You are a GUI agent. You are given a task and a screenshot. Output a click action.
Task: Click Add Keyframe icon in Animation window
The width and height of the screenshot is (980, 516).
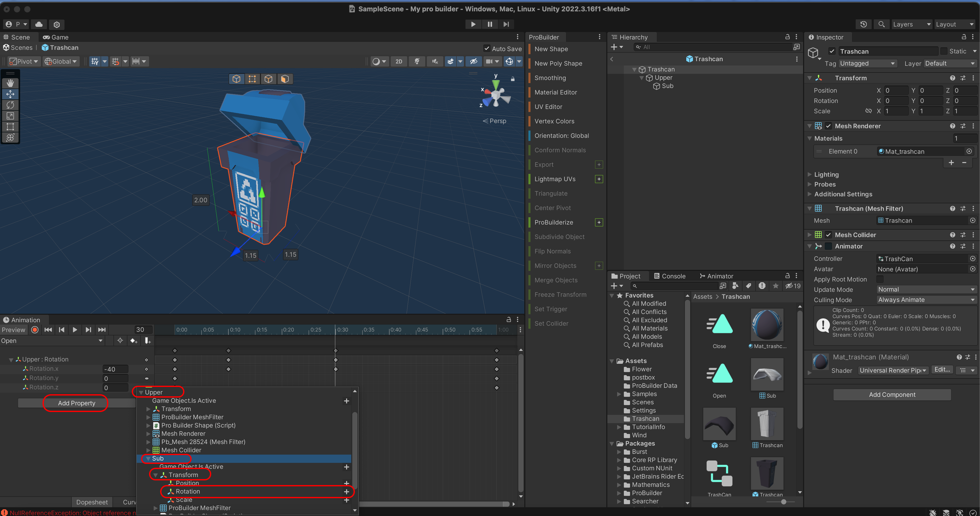point(134,341)
